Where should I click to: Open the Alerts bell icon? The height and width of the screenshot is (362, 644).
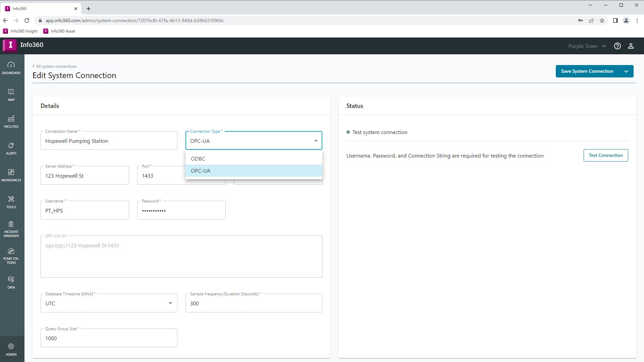pyautogui.click(x=11, y=148)
